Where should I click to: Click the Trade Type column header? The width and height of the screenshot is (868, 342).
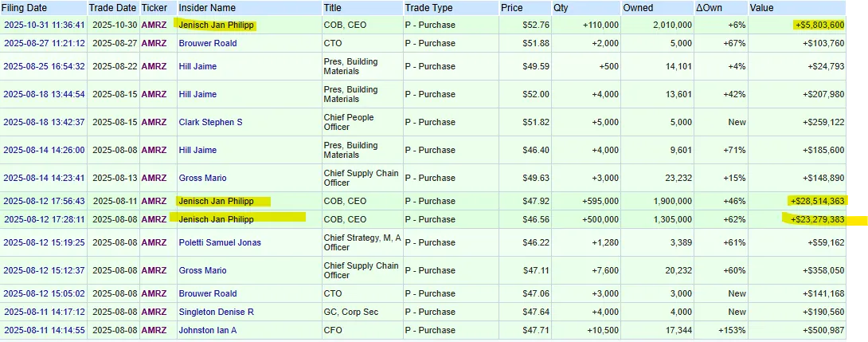pyautogui.click(x=428, y=8)
